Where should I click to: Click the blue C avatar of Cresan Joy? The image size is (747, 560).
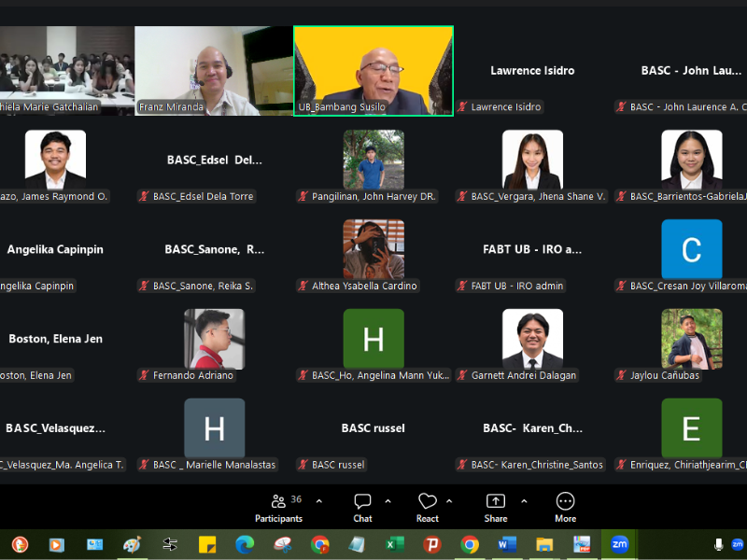pos(692,249)
